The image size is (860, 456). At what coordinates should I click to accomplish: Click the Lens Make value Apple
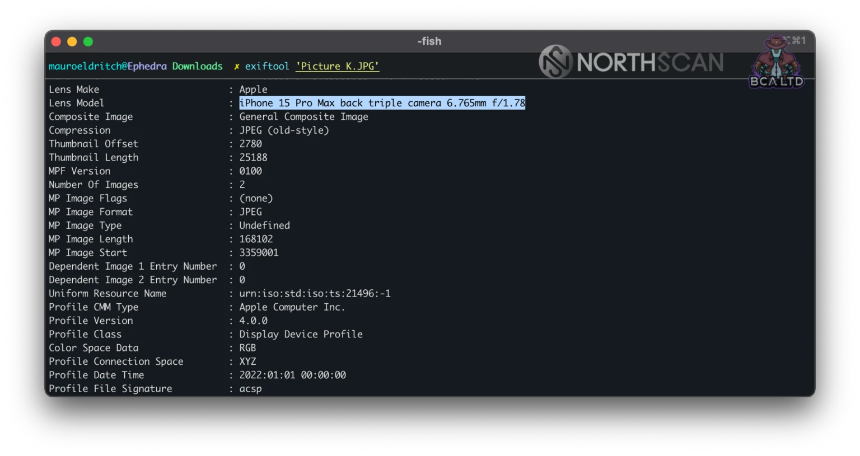(x=253, y=89)
